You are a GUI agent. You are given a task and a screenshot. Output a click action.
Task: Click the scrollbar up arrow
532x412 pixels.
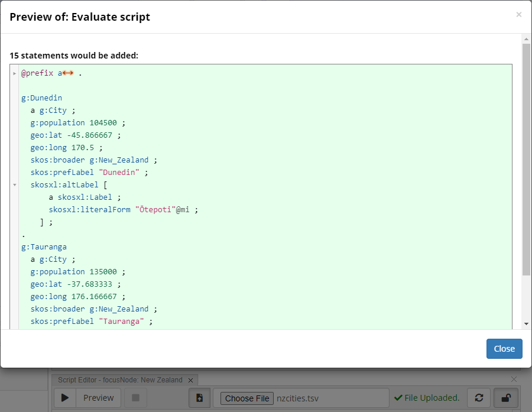click(526, 39)
